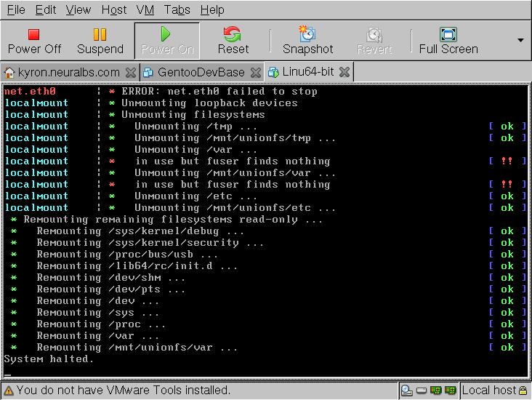
Task: Click the Power Off toolbar button
Action: 34,41
